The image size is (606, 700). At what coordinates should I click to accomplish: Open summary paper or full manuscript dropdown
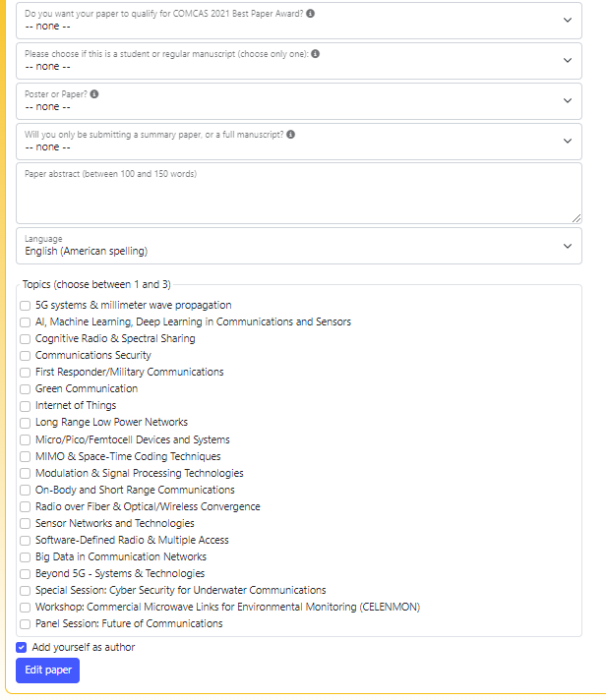(299, 142)
